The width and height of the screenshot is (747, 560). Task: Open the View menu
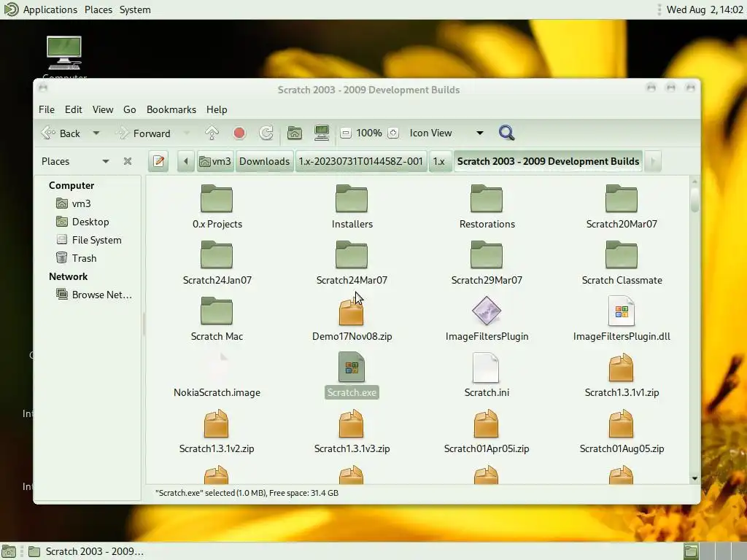103,109
